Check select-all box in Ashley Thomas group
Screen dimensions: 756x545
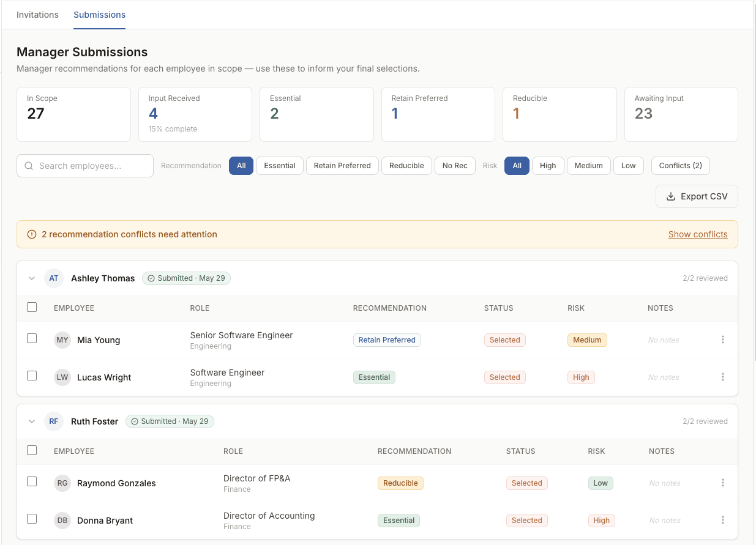pos(32,307)
